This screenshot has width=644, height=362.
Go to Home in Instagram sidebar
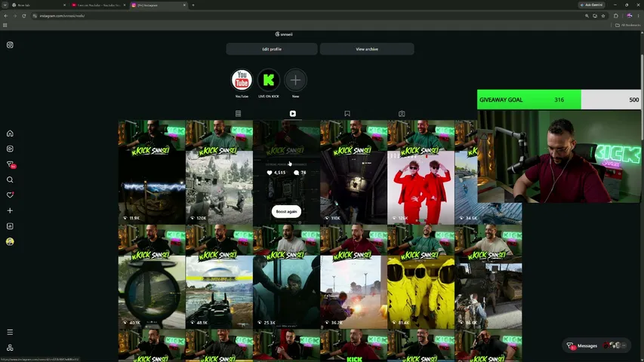10,133
